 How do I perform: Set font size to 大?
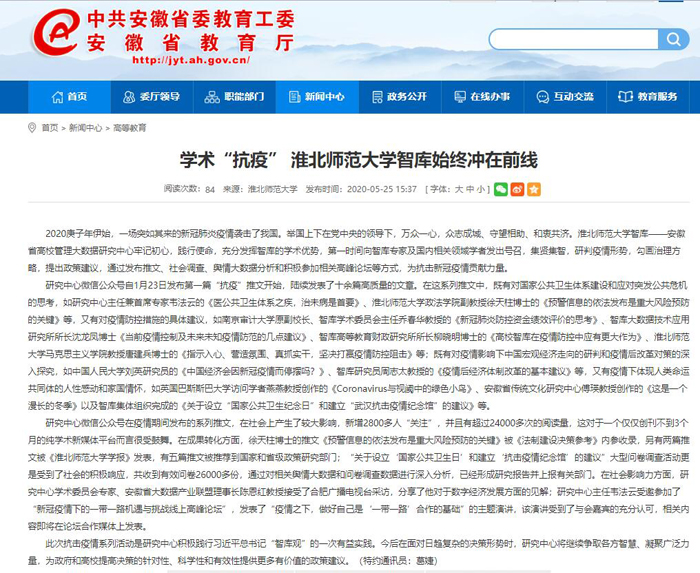click(458, 188)
